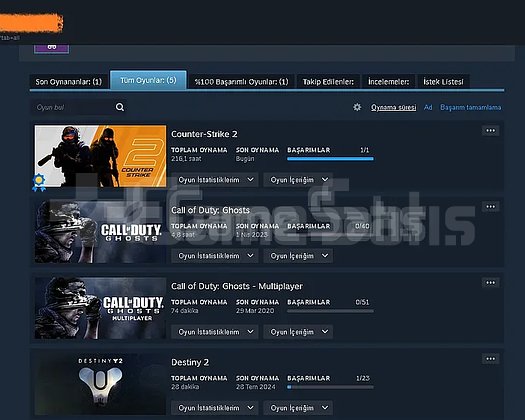Open three-dot menu for Destiny 2
The height and width of the screenshot is (420, 525).
pyautogui.click(x=491, y=359)
